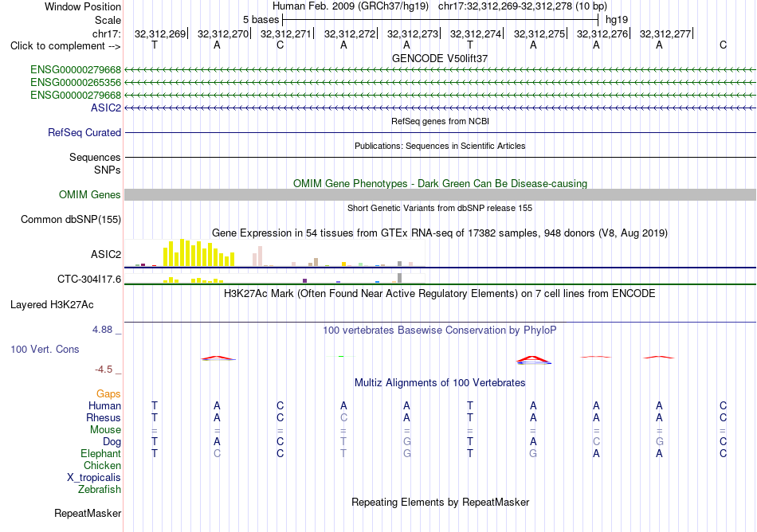Click position label 32,312,277

(x=665, y=33)
